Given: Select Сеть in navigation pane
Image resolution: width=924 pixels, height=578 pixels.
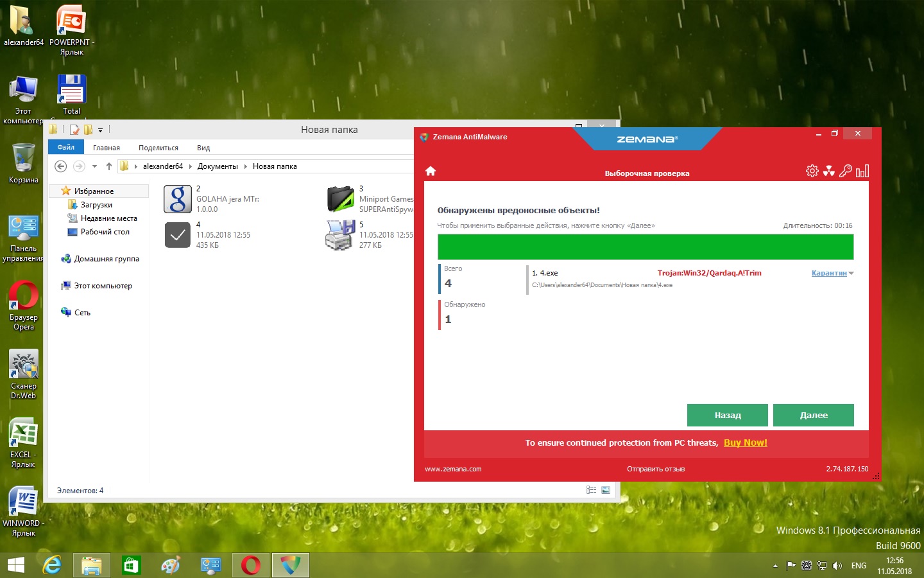Looking at the screenshot, I should [x=82, y=313].
